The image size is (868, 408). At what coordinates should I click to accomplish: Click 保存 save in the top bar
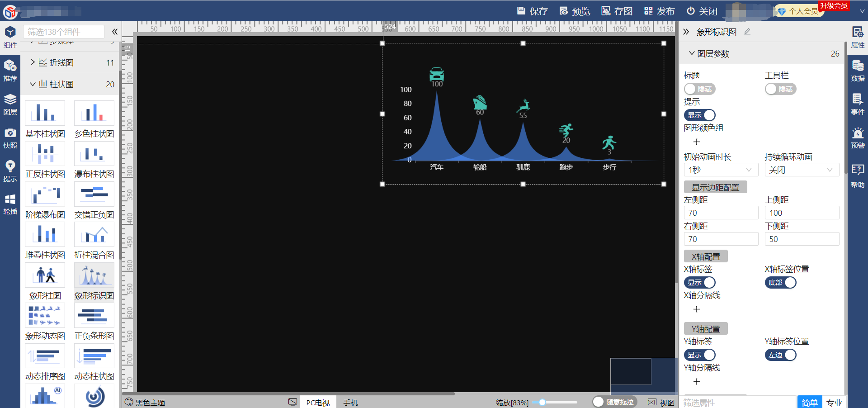532,11
